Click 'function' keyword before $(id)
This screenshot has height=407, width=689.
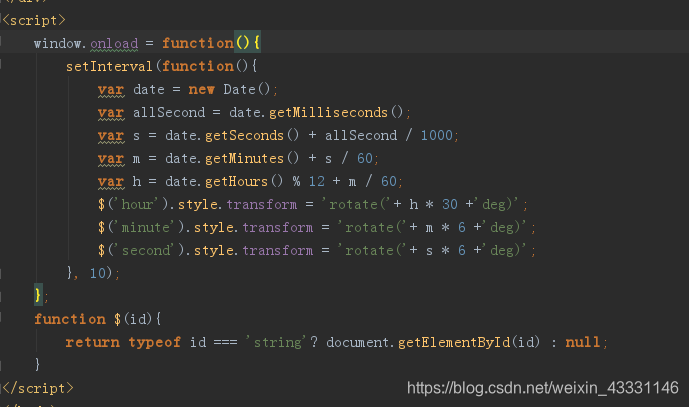69,319
